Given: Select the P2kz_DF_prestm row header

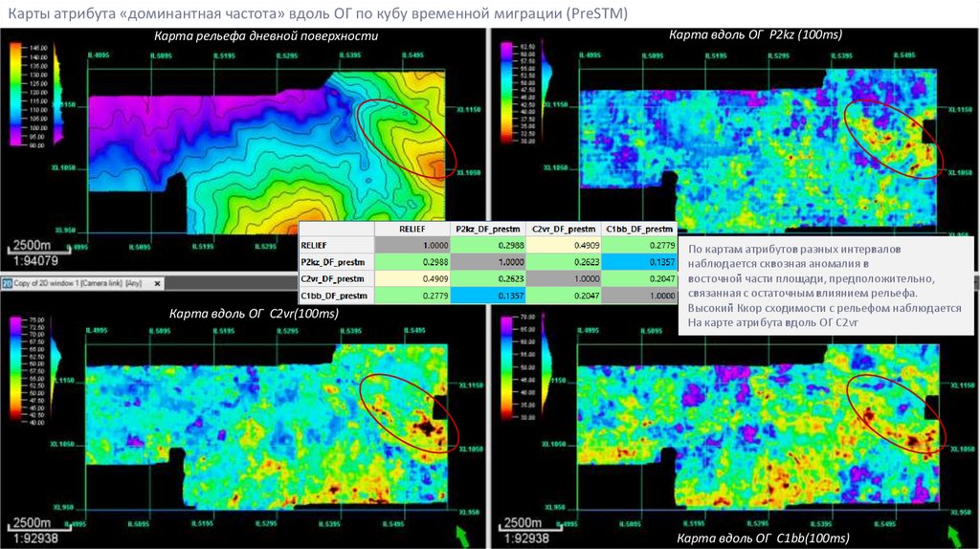Looking at the screenshot, I should coord(336,262).
